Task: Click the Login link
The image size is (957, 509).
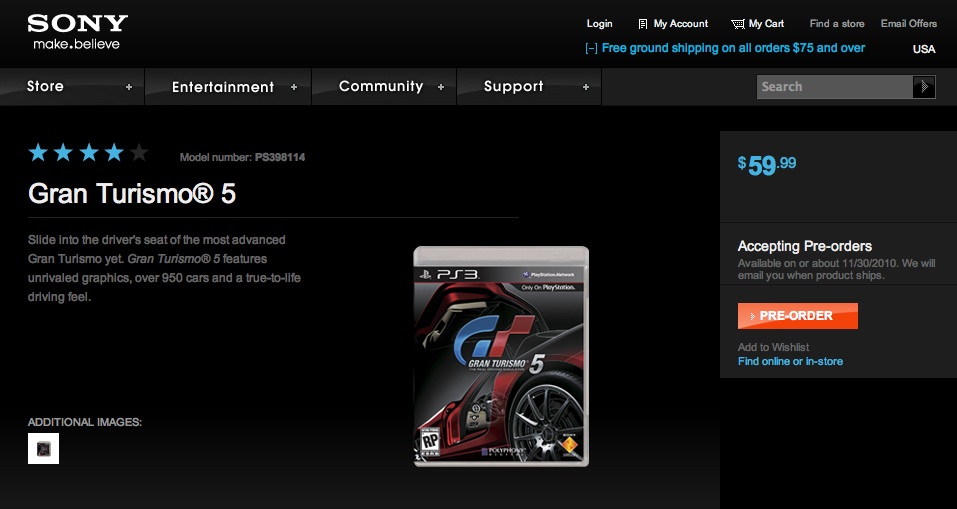Action: [x=599, y=24]
